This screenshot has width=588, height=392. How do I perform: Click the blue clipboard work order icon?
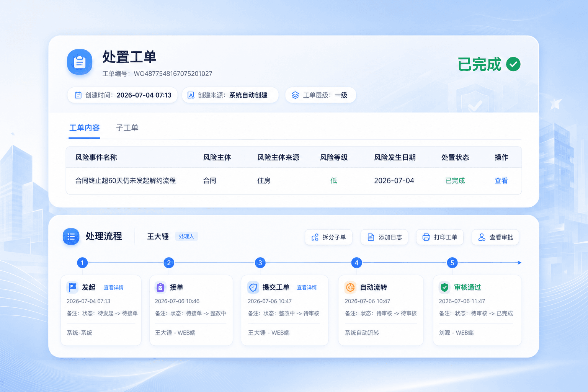[x=80, y=62]
